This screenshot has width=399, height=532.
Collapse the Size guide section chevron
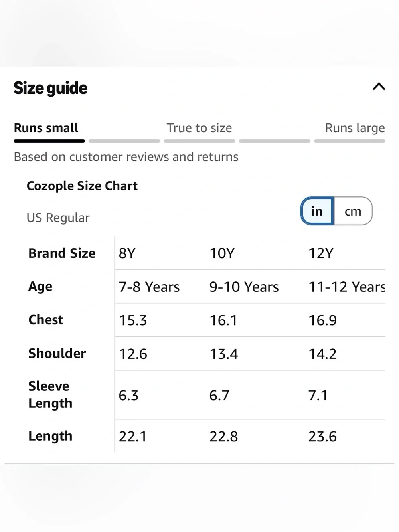pos(379,87)
